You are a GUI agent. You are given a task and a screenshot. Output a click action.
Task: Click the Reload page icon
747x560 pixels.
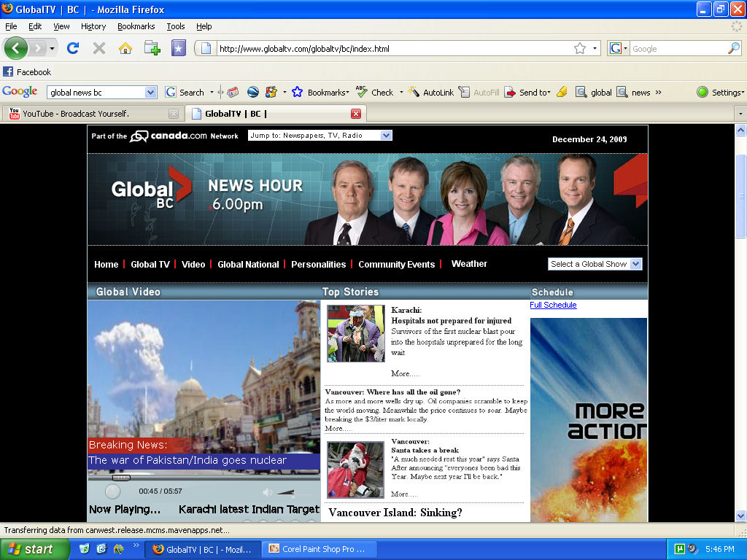point(72,48)
